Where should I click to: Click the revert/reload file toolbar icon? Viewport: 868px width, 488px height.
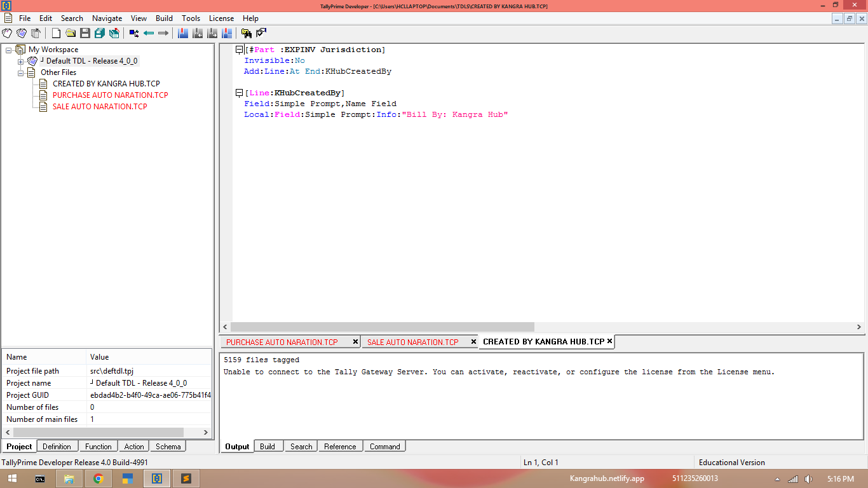click(114, 33)
